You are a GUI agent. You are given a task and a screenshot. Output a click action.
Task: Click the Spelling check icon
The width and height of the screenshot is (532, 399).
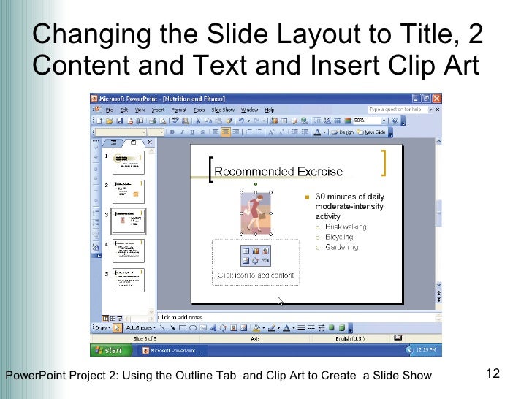point(175,121)
